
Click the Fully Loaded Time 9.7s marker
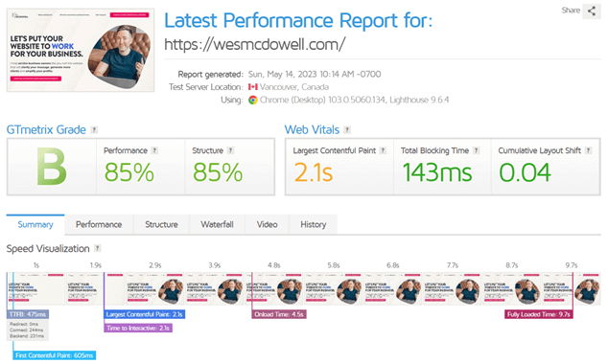point(539,314)
